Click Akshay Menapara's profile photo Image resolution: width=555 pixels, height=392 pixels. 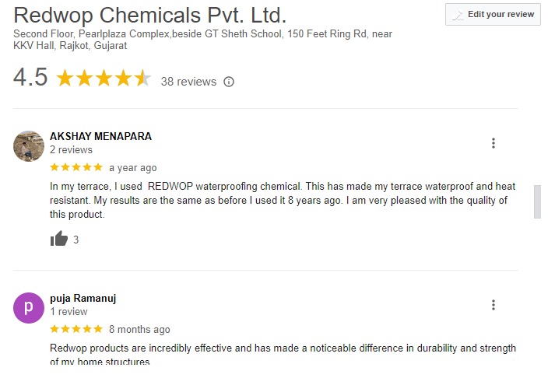(x=29, y=145)
